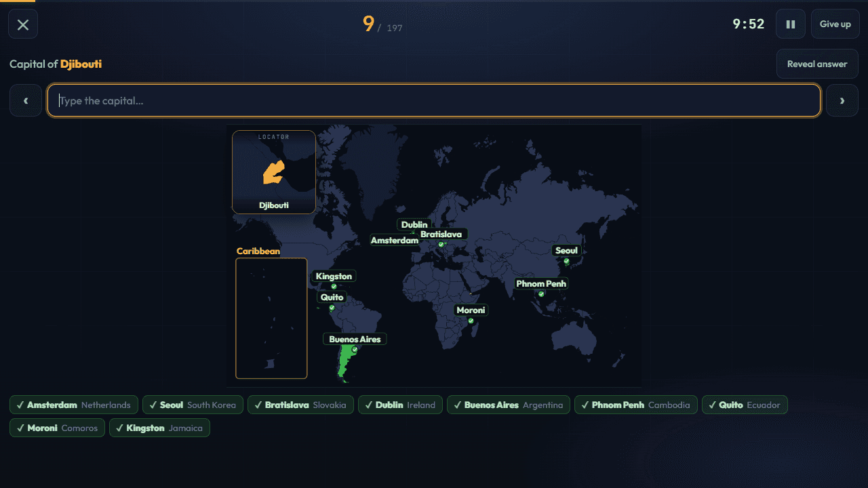Screen dimensions: 868x488
Task: Select the Kingston Jamaica answered chip
Action: [159, 428]
